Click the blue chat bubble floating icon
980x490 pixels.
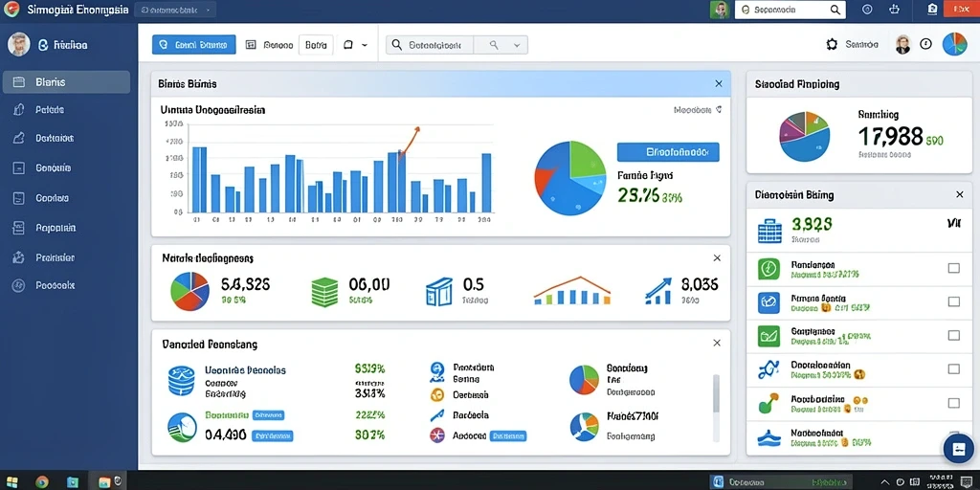click(958, 449)
